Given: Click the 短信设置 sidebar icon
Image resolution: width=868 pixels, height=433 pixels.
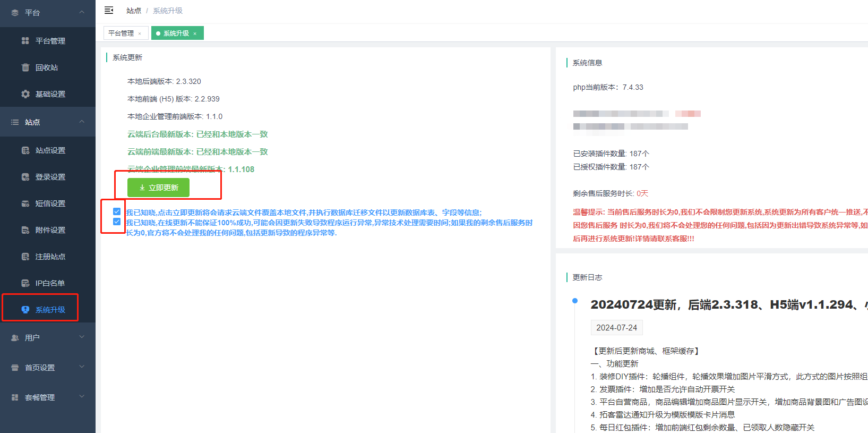Looking at the screenshot, I should tap(25, 203).
